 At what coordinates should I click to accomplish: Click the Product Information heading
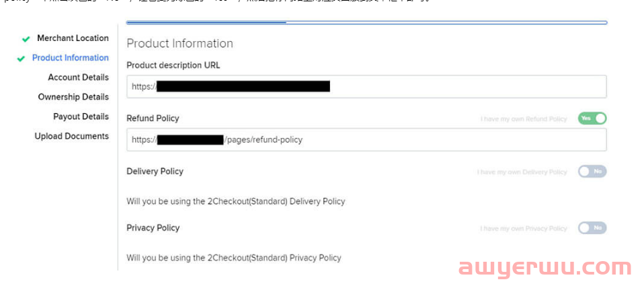179,44
